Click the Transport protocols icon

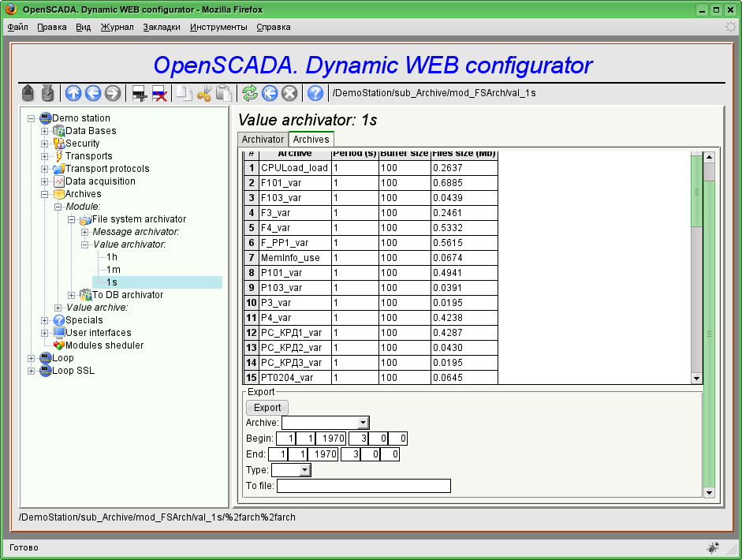point(58,169)
